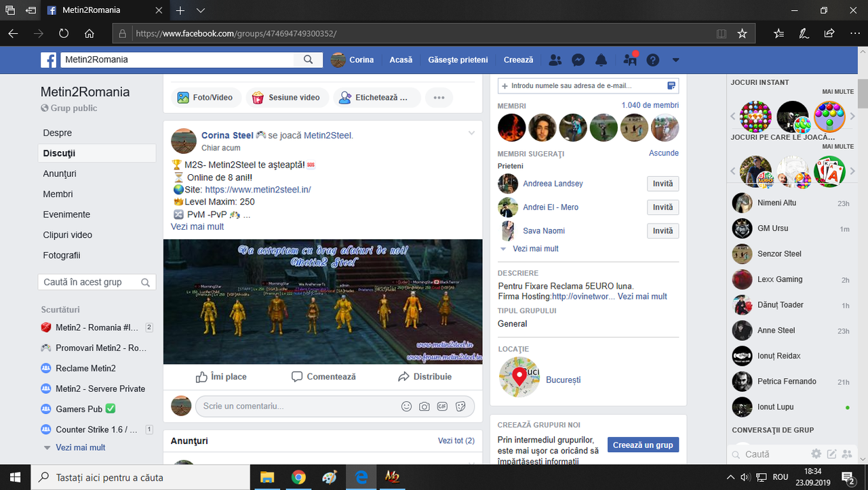
Task: Open the Evenimente section
Action: point(66,214)
